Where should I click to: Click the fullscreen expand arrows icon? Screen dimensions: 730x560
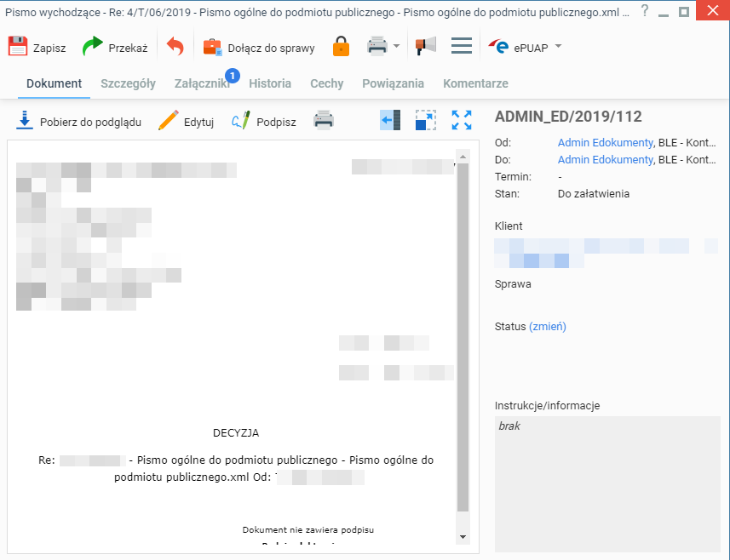(462, 120)
